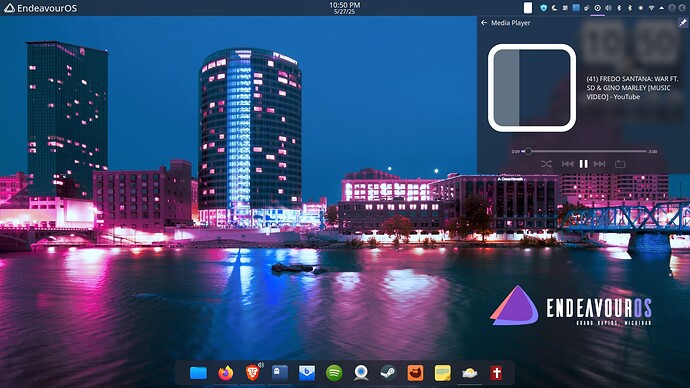Skip to the next track

pos(599,164)
